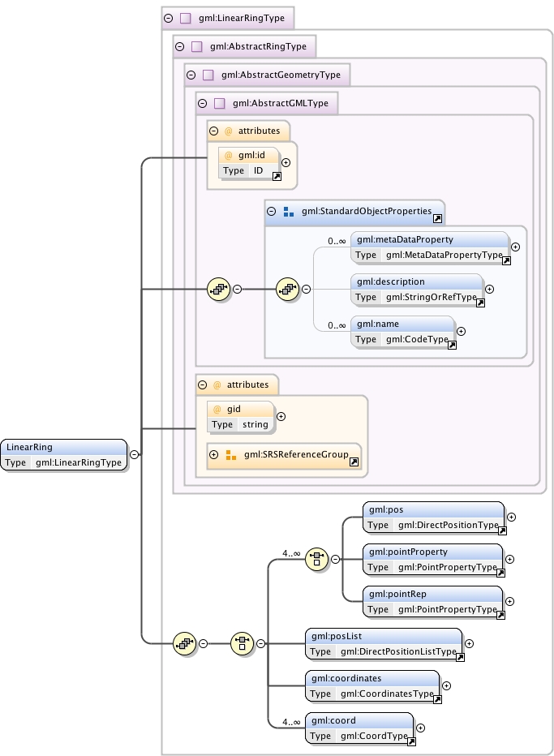Collapse the gml:AbstractRingType container
This screenshot has width=554, height=756.
[180, 47]
